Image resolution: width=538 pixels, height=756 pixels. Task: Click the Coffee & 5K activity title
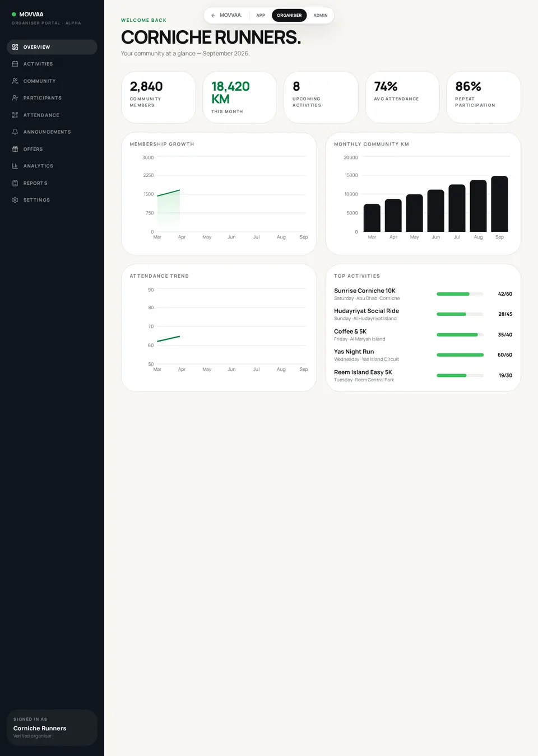350,332
